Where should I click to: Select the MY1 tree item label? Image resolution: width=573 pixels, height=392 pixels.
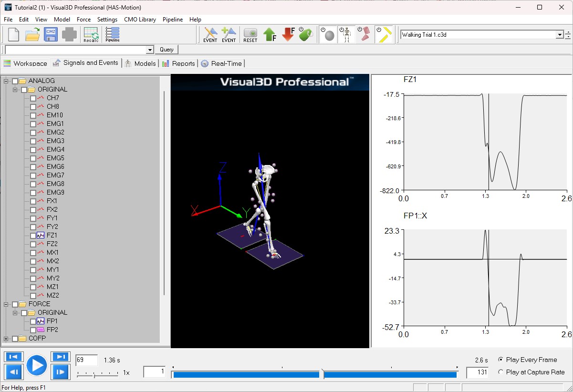click(52, 270)
